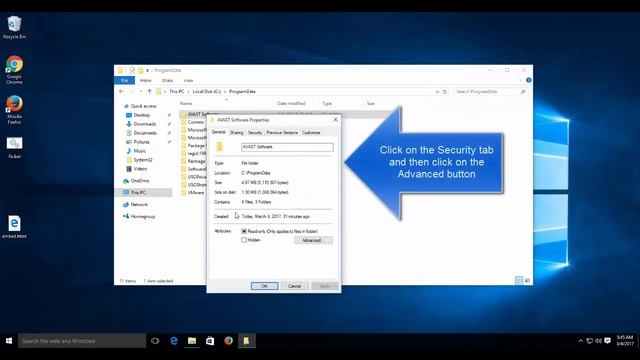Toggle the Read-only attribute checkbox

tap(244, 231)
